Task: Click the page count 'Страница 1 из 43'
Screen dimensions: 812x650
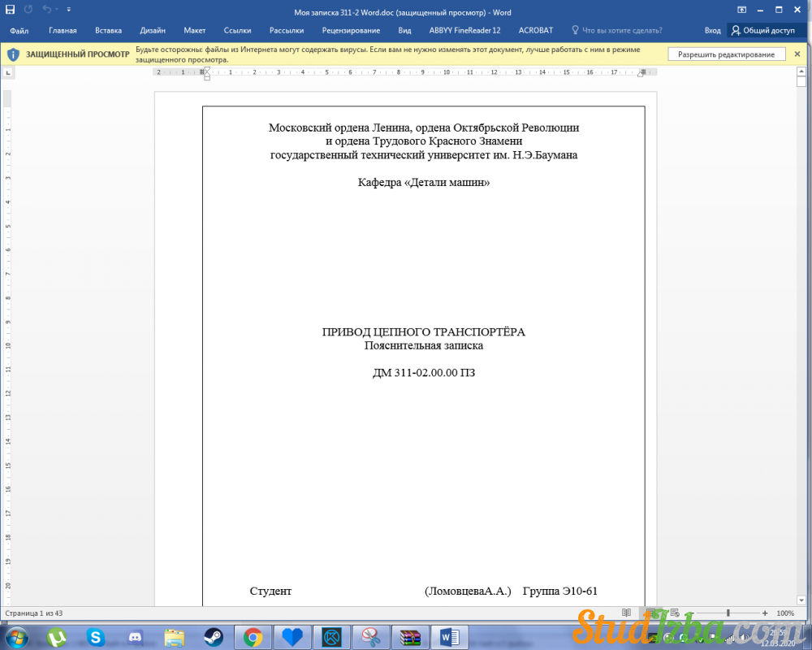Action: [34, 613]
